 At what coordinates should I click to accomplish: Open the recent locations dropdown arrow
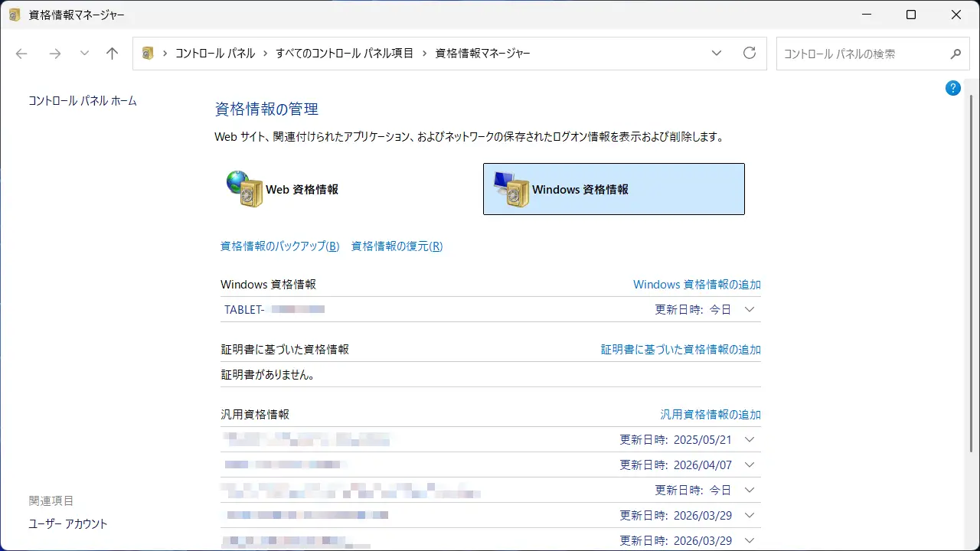[84, 54]
